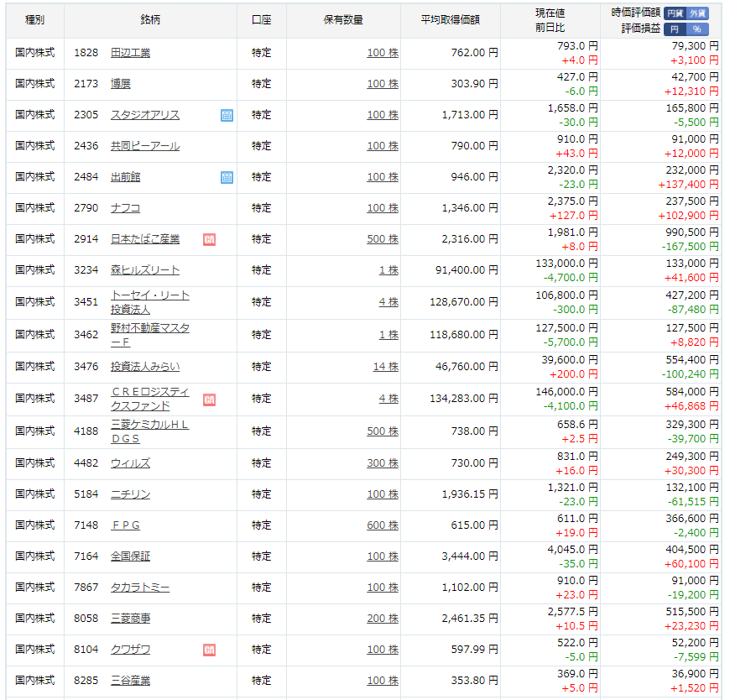Open the ニチリン stock link
The width and height of the screenshot is (730, 700).
[x=130, y=494]
